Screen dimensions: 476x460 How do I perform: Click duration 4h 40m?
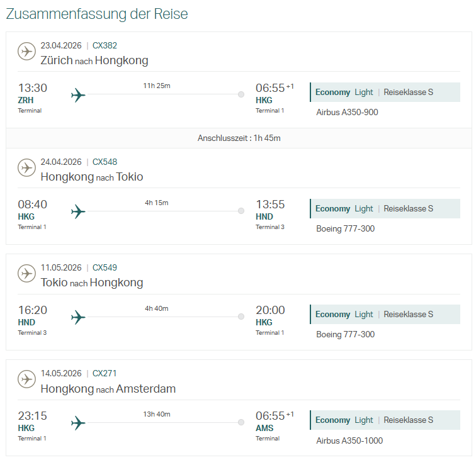[157, 308]
